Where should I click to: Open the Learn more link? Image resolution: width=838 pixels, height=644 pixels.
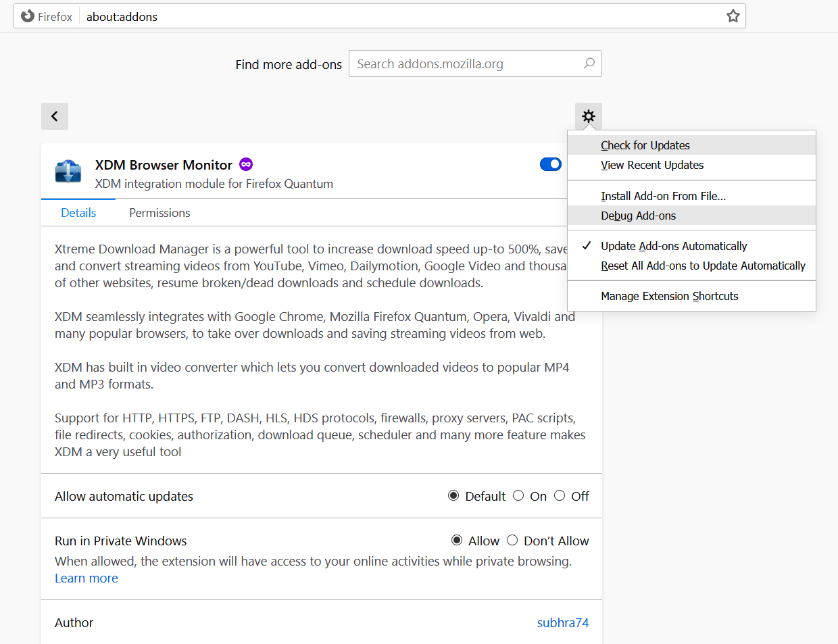pos(86,578)
